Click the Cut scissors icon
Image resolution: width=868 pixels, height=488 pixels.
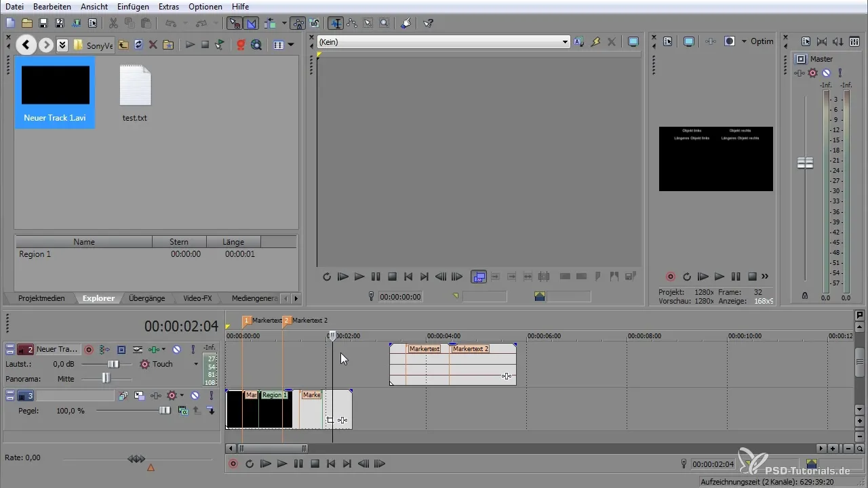pos(113,23)
